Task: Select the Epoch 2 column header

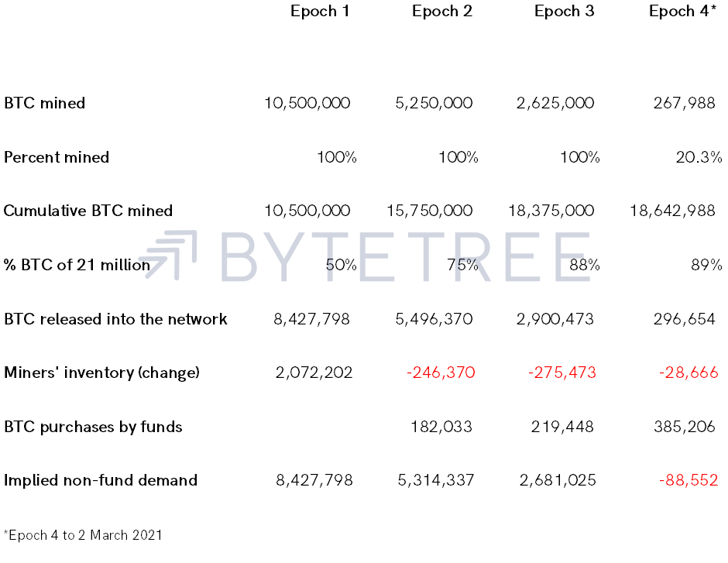Action: (x=442, y=11)
